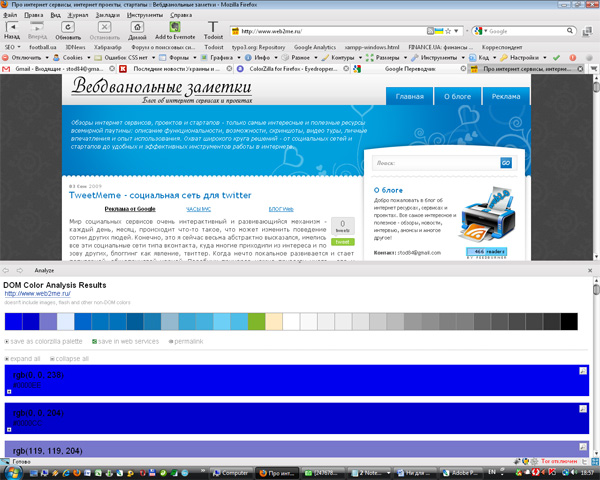Click the Windows Start orb
Screen dimensions: 600x480
(13, 472)
